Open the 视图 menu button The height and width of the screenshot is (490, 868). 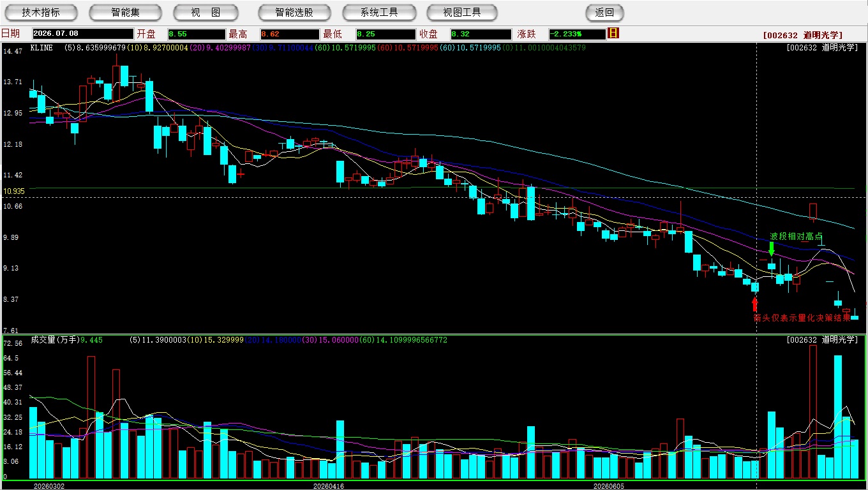coord(206,12)
